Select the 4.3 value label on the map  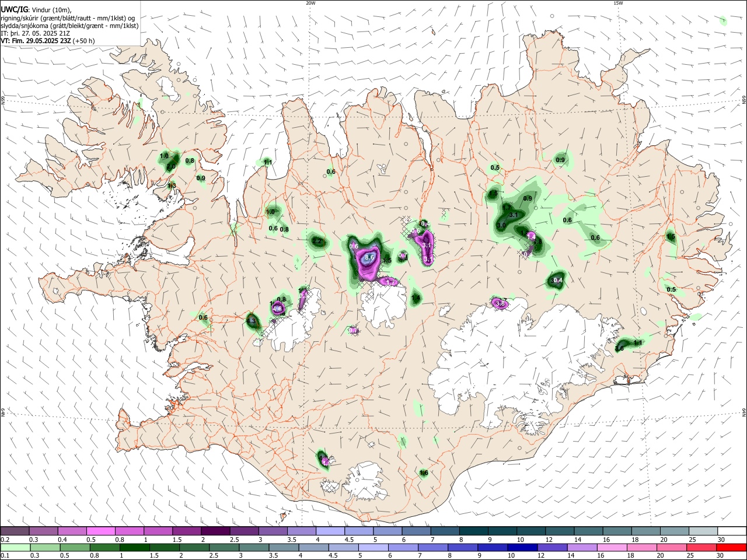tap(252, 321)
